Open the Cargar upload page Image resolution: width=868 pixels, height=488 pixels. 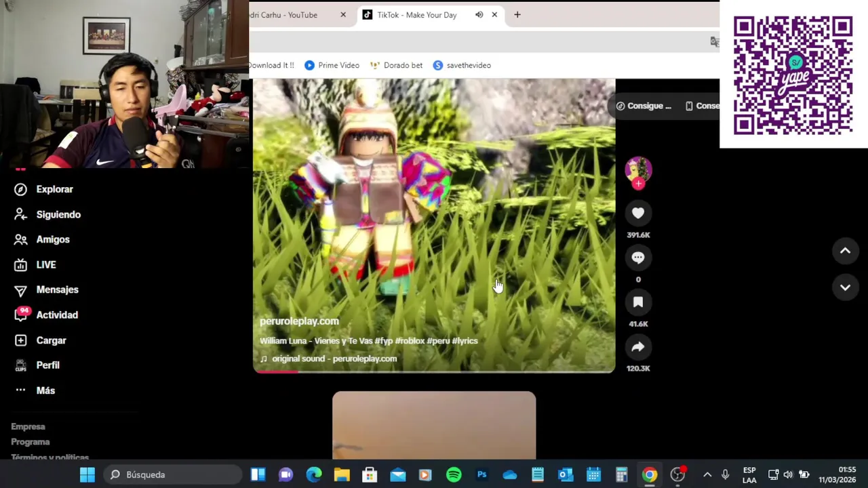pos(40,340)
